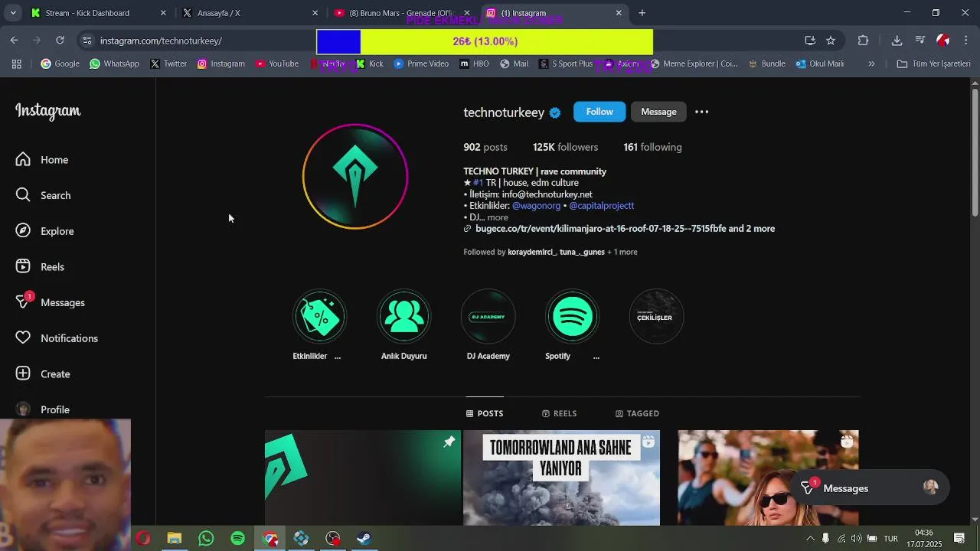Image resolution: width=980 pixels, height=551 pixels.
Task: Close the Instagram browser tab
Action: [619, 13]
